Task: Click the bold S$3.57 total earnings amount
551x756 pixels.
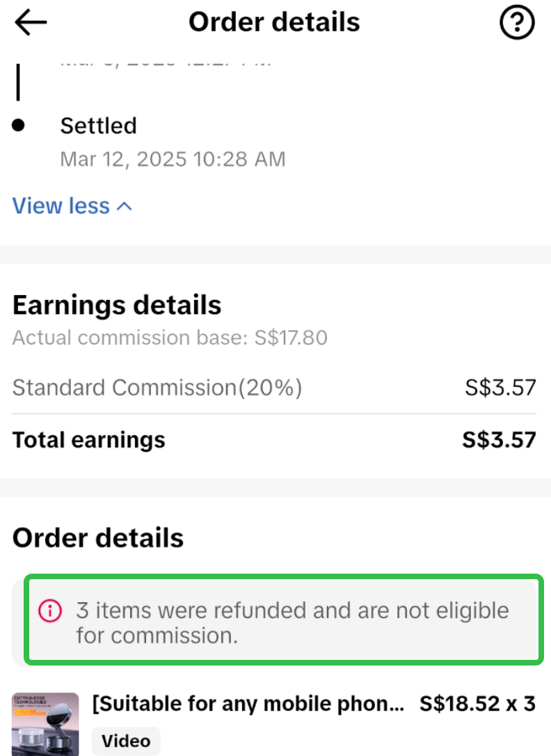Action: (499, 440)
